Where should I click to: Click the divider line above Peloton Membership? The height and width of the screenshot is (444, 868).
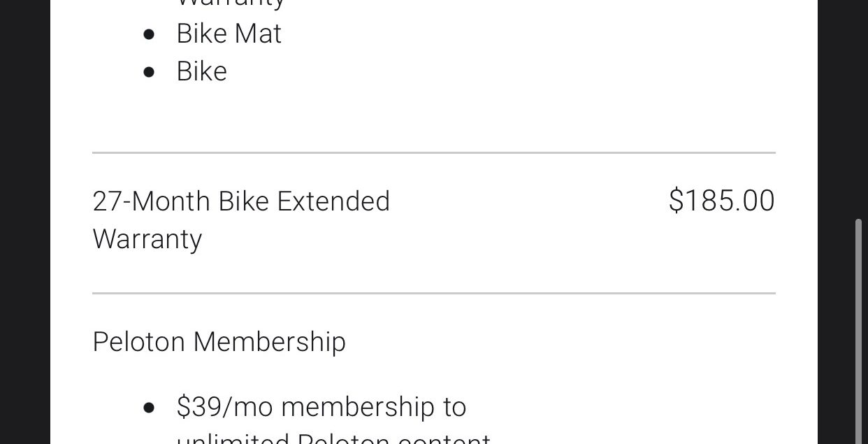(434, 293)
